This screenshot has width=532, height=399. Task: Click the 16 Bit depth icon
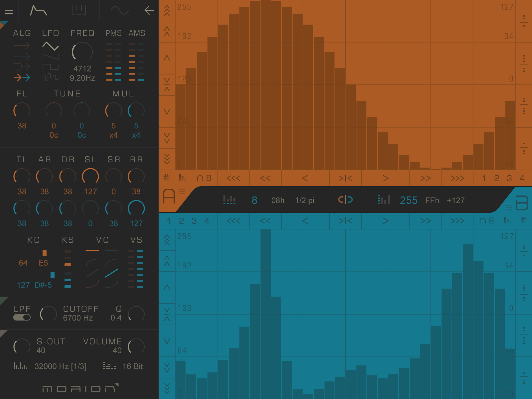point(109,366)
